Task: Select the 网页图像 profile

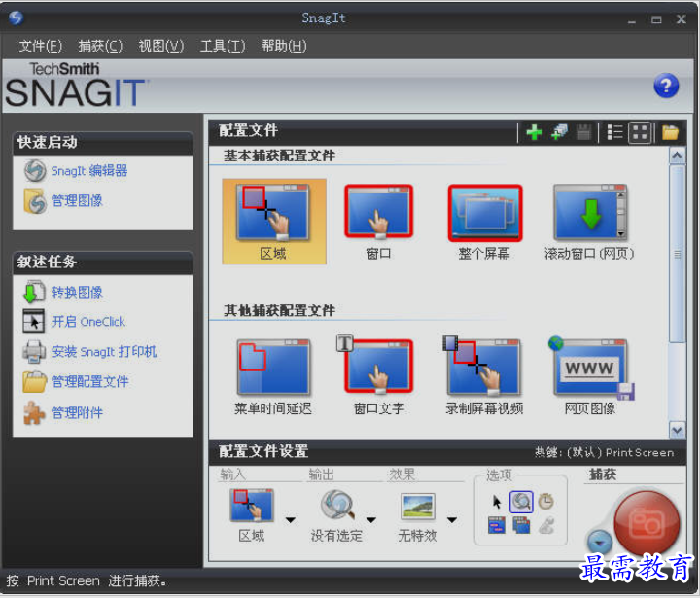Action: point(589,377)
